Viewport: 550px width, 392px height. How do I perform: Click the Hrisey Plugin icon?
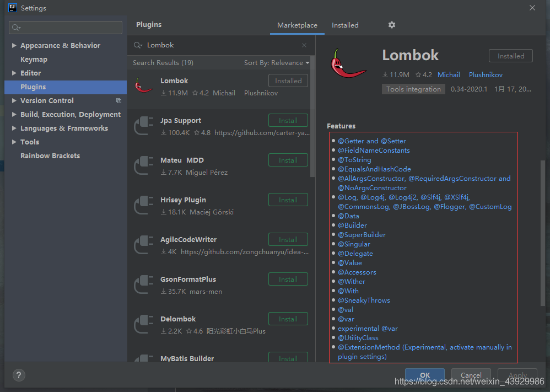pyautogui.click(x=144, y=205)
